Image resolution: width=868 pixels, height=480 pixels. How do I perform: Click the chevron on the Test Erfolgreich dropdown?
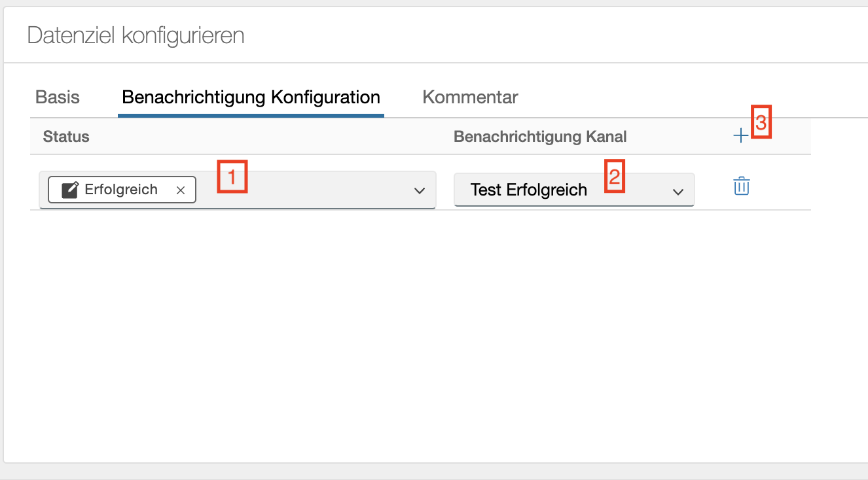[679, 190]
